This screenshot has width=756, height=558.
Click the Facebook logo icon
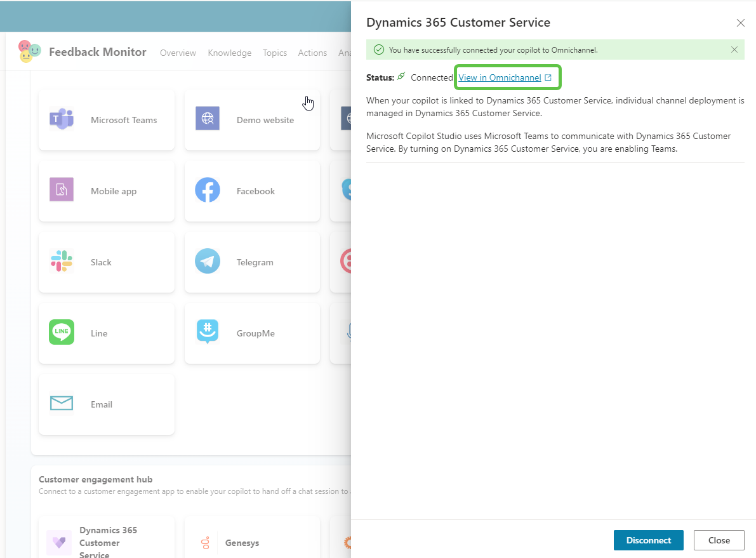click(208, 190)
